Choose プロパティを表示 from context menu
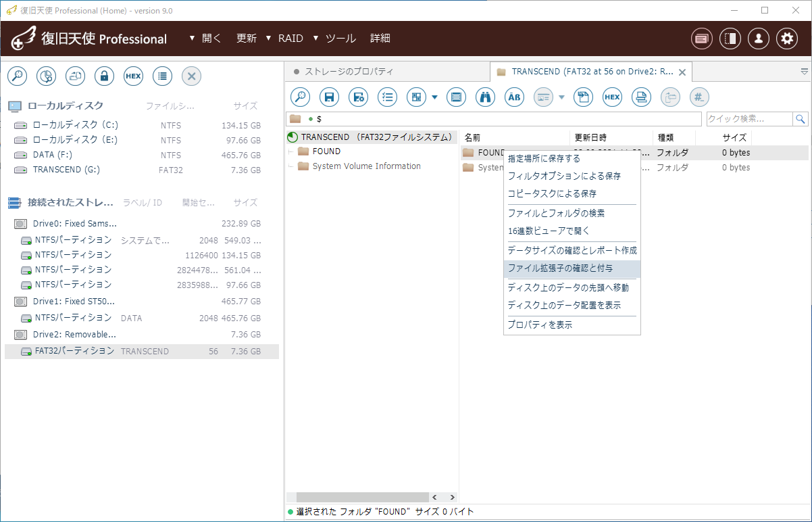 click(x=572, y=325)
